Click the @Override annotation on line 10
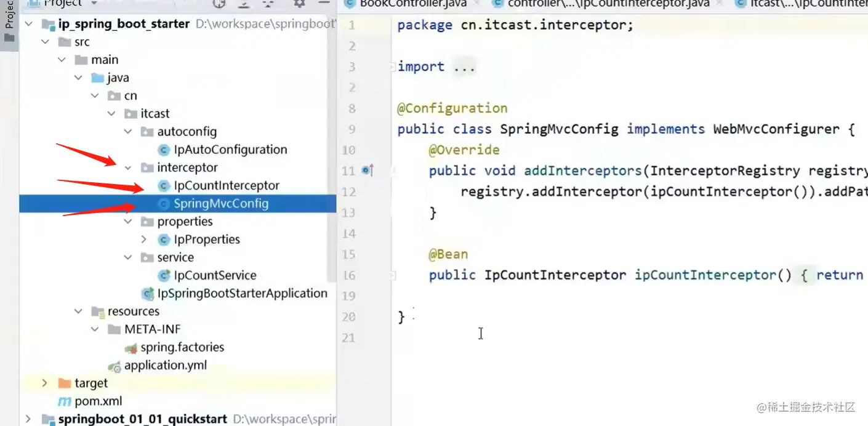This screenshot has height=426, width=868. (464, 150)
